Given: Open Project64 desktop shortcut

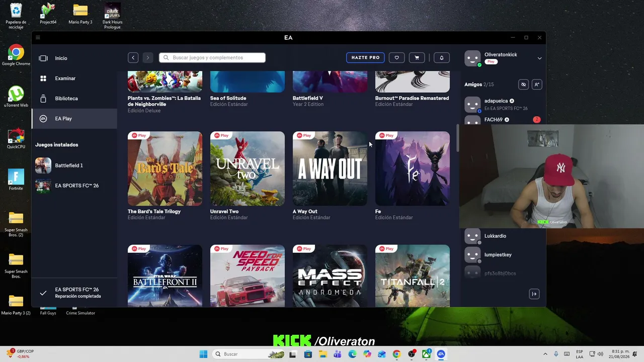Looking at the screenshot, I should [x=48, y=14].
